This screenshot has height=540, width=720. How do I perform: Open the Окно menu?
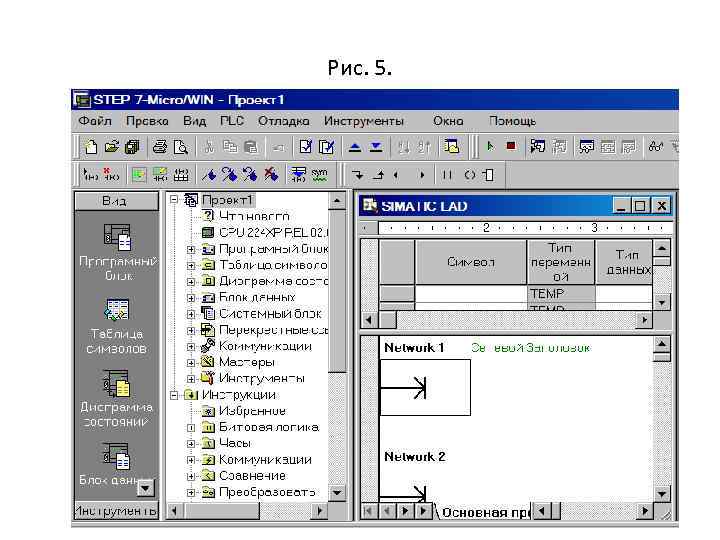[448, 121]
